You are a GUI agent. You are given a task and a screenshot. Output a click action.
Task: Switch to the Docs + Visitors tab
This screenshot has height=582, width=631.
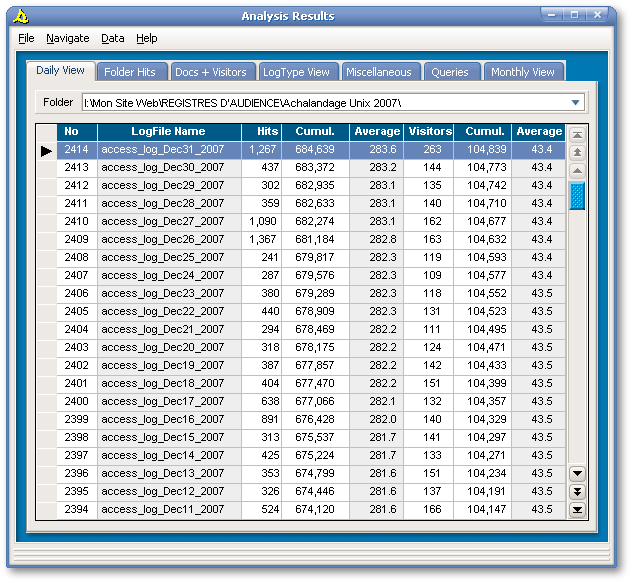[210, 72]
